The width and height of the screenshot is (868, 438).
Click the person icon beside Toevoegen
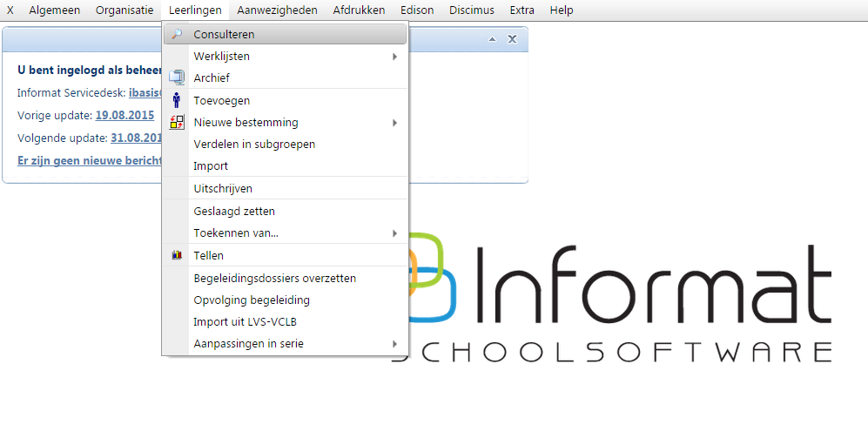[177, 100]
